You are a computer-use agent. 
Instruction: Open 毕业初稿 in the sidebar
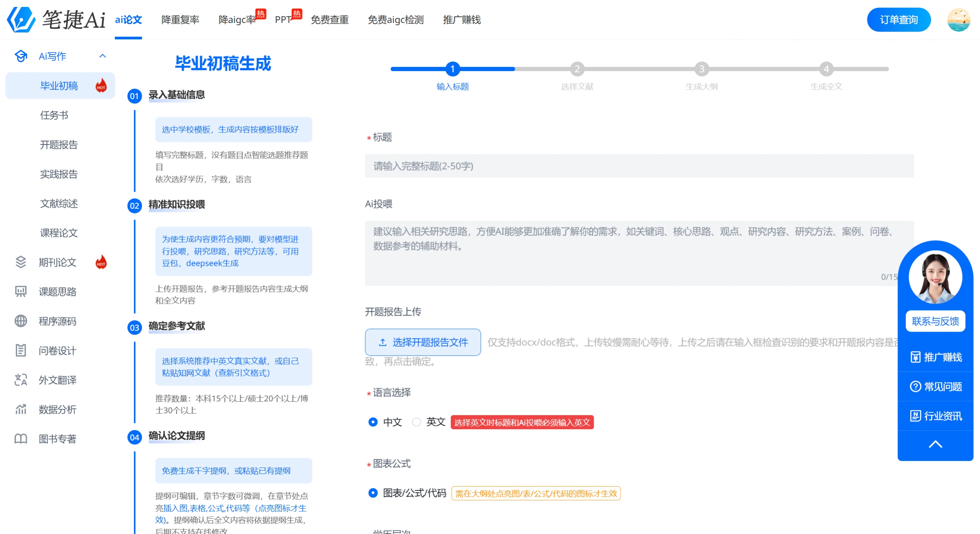click(x=60, y=85)
